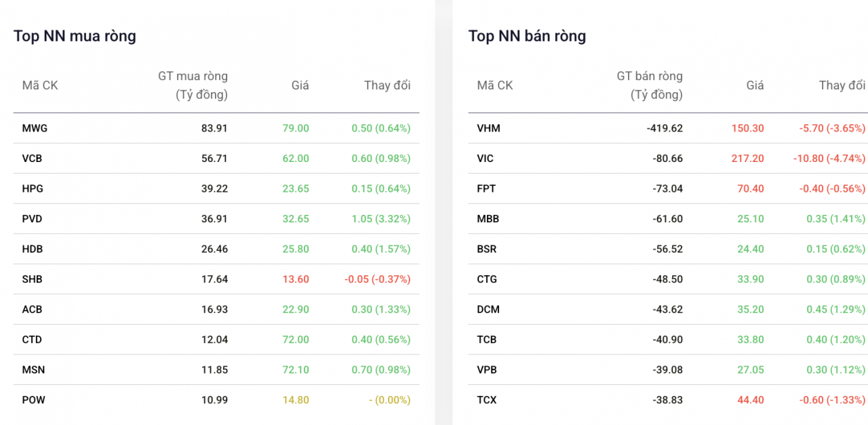868x425 pixels.
Task: Click VIC change -10.80 (-4.74%)
Action: pos(830,159)
